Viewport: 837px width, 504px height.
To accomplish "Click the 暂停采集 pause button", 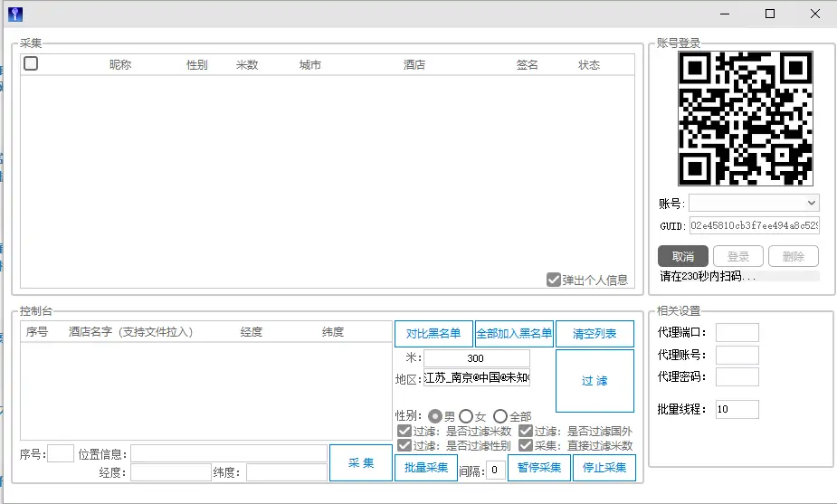I will (539, 468).
